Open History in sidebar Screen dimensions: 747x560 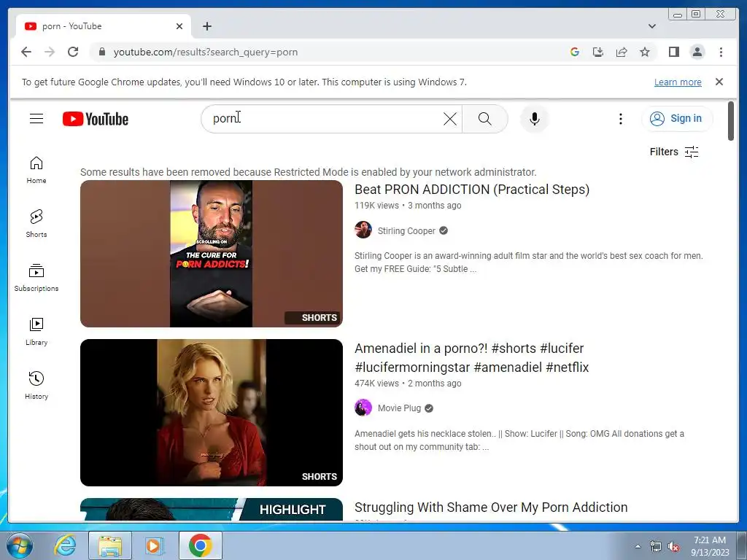tap(36, 386)
